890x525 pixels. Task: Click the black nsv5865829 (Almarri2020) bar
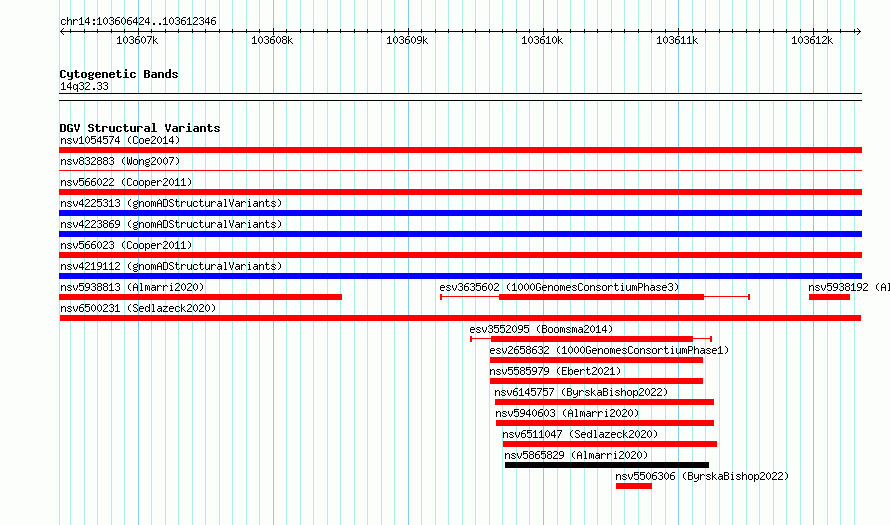(x=607, y=465)
